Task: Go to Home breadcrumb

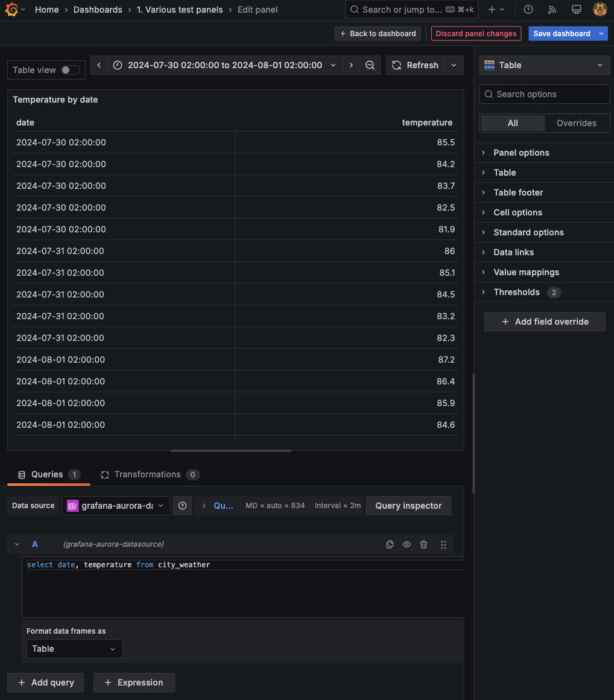Action: coord(47,10)
